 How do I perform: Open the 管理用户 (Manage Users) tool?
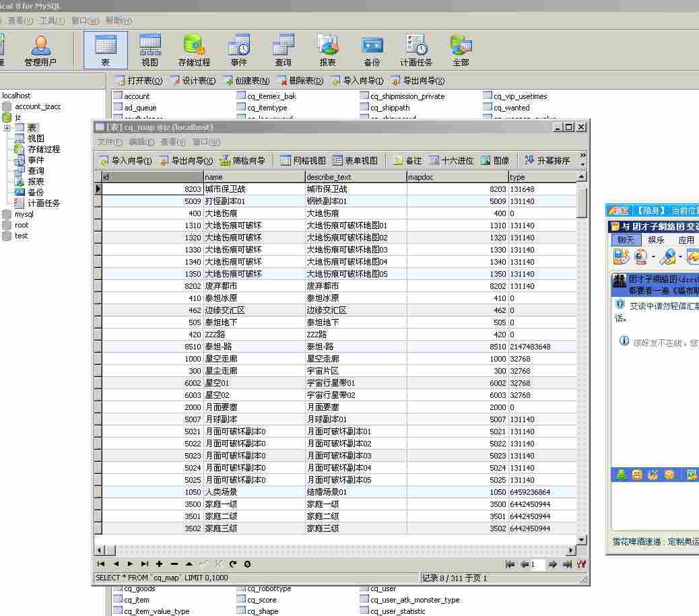click(x=40, y=50)
